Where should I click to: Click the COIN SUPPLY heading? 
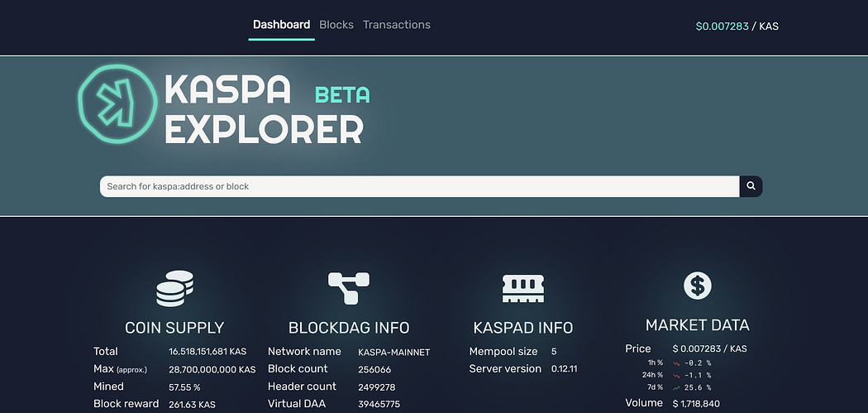174,328
